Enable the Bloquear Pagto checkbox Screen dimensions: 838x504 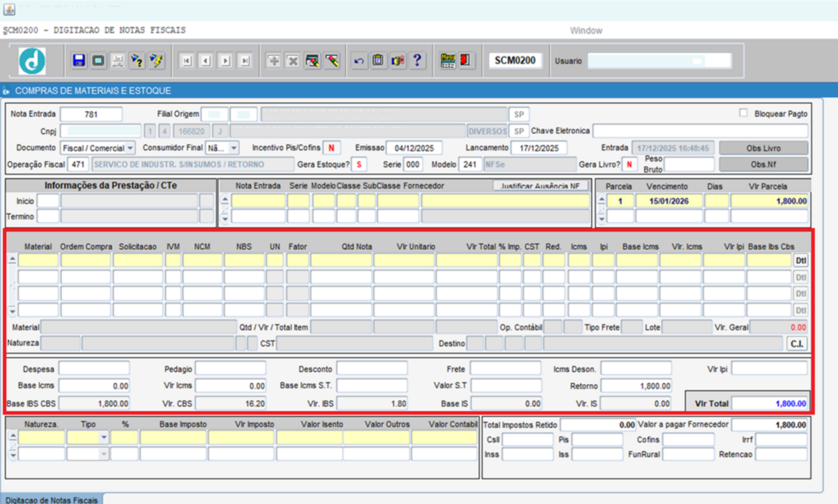pos(743,113)
